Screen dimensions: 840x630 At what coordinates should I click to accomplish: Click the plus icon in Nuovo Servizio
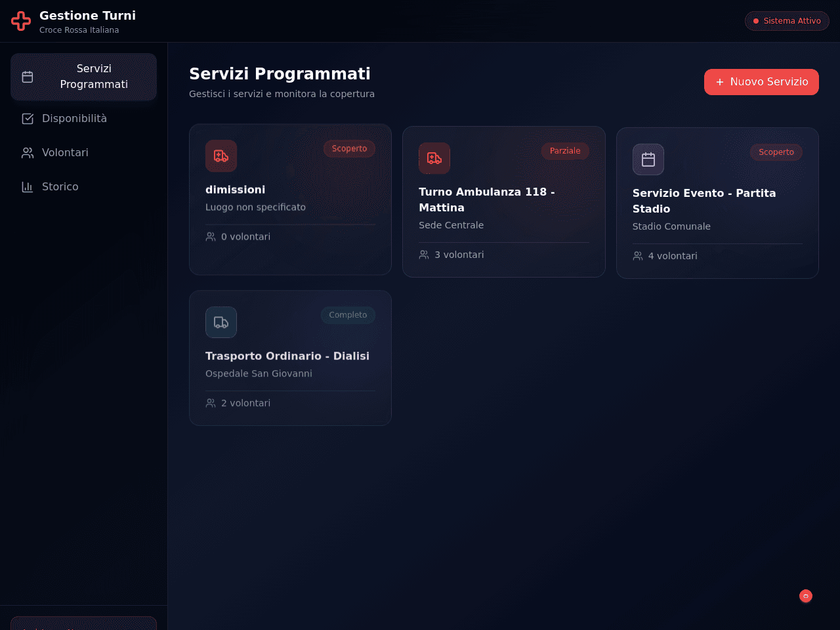[x=720, y=82]
